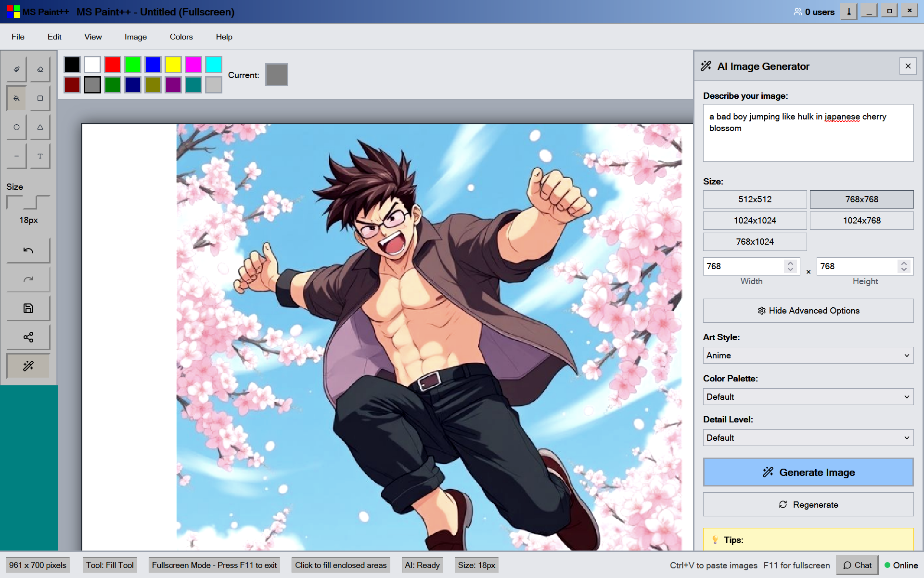Open the Detail Level dropdown

click(808, 438)
